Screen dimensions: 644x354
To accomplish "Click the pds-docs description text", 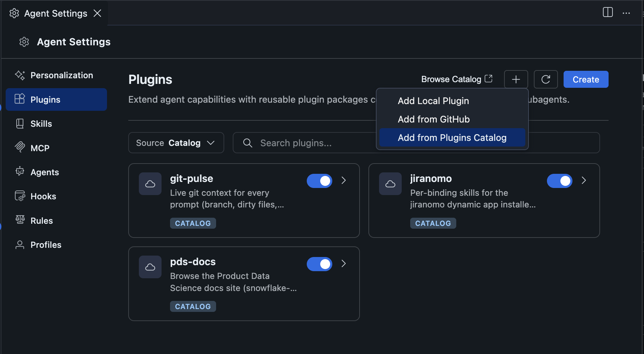I will [x=233, y=282].
